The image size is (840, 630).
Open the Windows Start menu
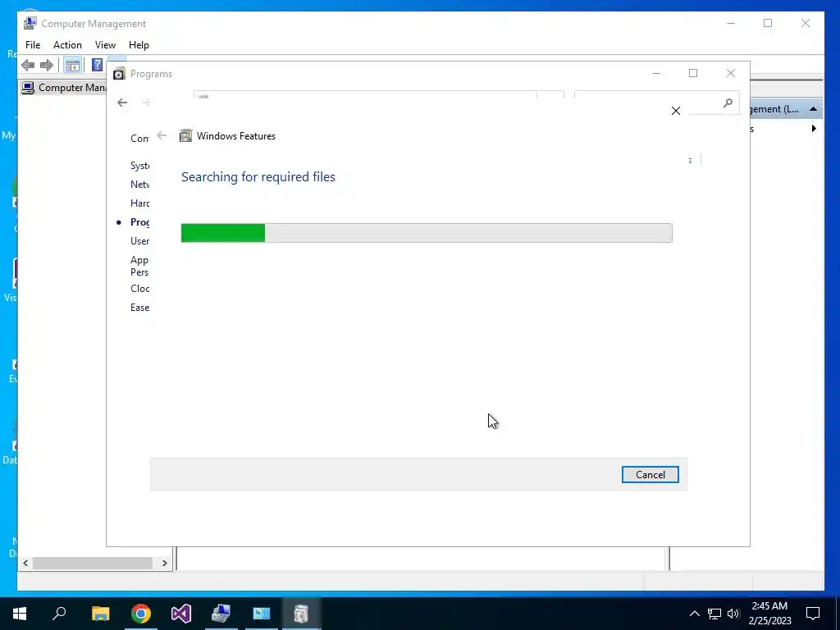point(20,614)
